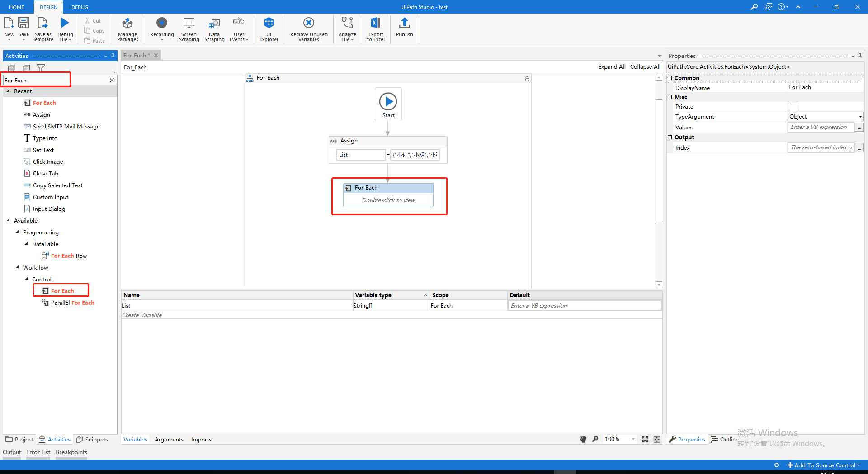Collapse the Common property section

670,78
